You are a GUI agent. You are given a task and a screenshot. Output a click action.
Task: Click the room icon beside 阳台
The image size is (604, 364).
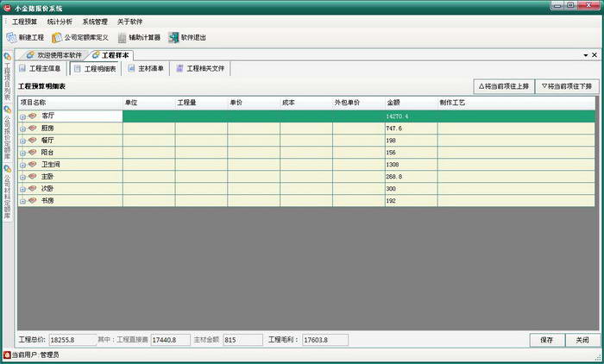[x=33, y=152]
